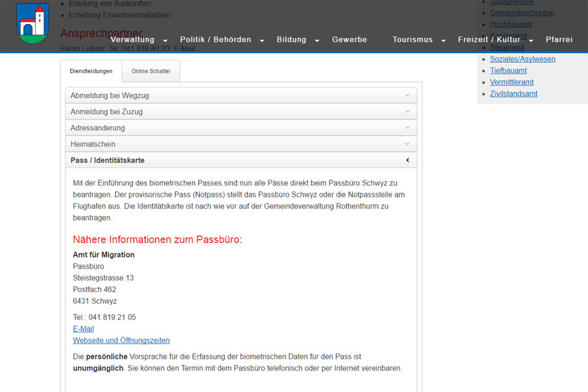Click the 6431 Schwyz line

tap(95, 301)
